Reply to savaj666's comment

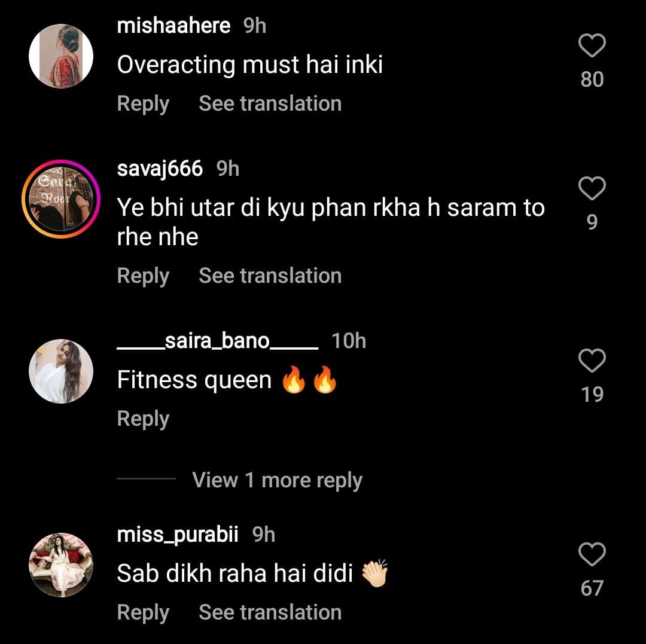pos(143,276)
